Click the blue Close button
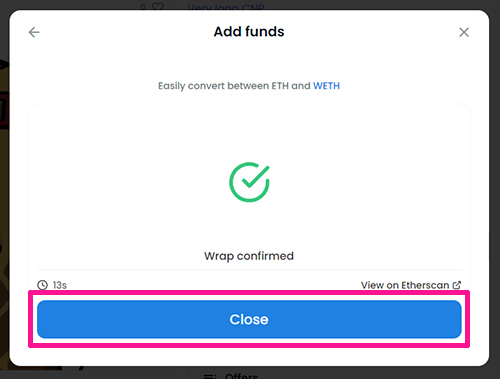Viewport: 500px width, 379px height. [249, 319]
